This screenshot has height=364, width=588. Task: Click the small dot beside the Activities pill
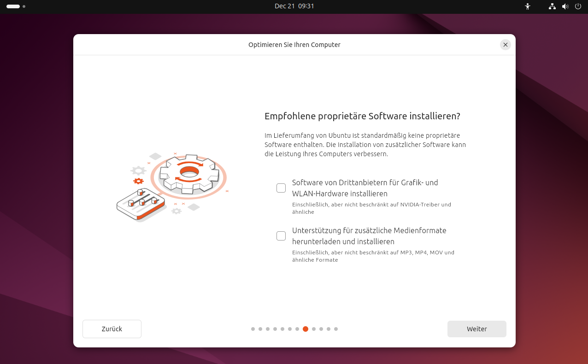click(x=24, y=6)
